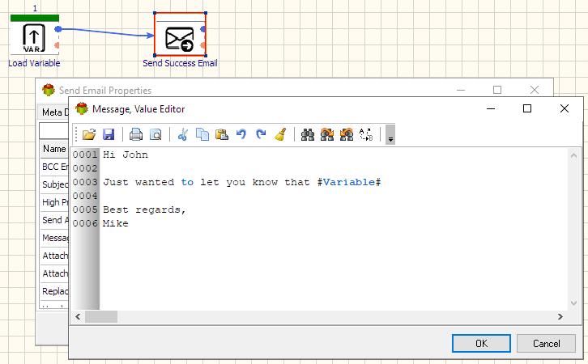
Task: Click the 'Best regards,' line
Action: click(144, 210)
